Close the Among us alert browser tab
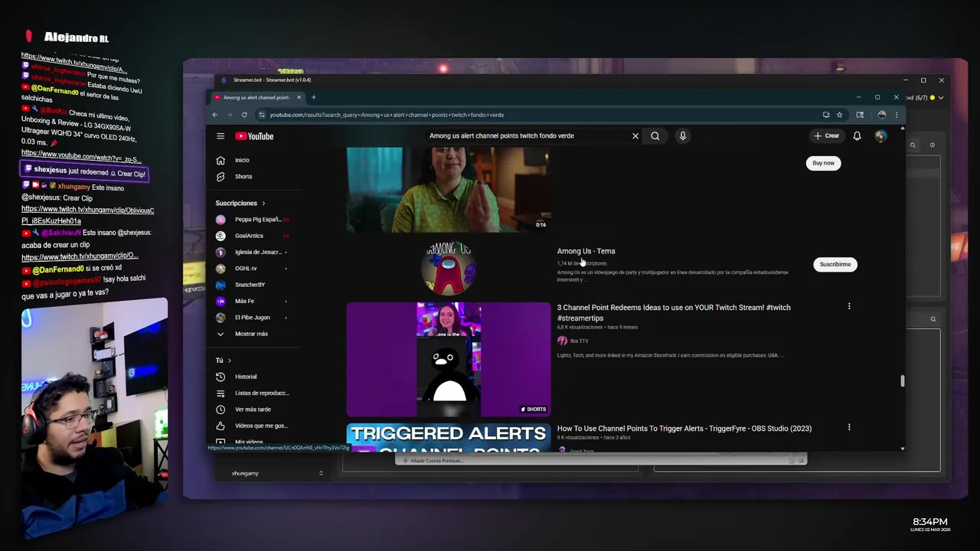This screenshot has height=551, width=980. coord(299,97)
